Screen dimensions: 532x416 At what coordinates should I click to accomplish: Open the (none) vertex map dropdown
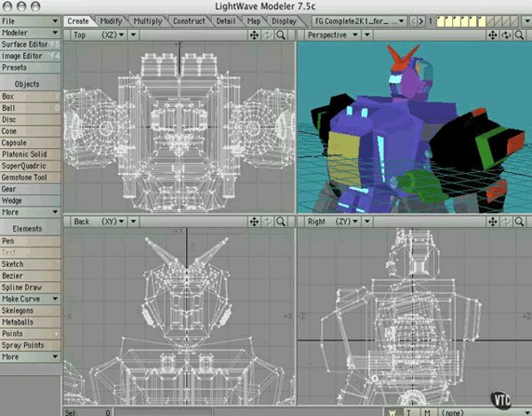point(486,412)
